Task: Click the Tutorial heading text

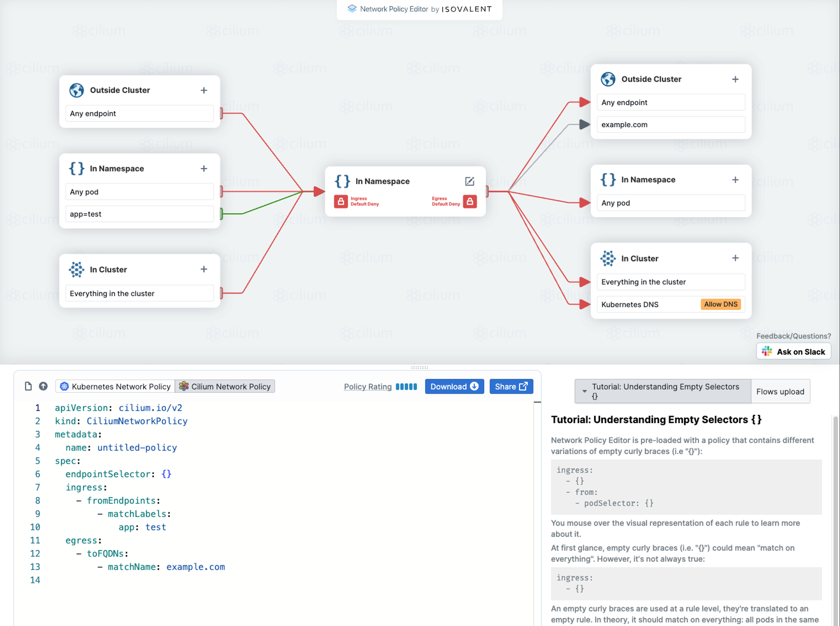Action: [656, 420]
